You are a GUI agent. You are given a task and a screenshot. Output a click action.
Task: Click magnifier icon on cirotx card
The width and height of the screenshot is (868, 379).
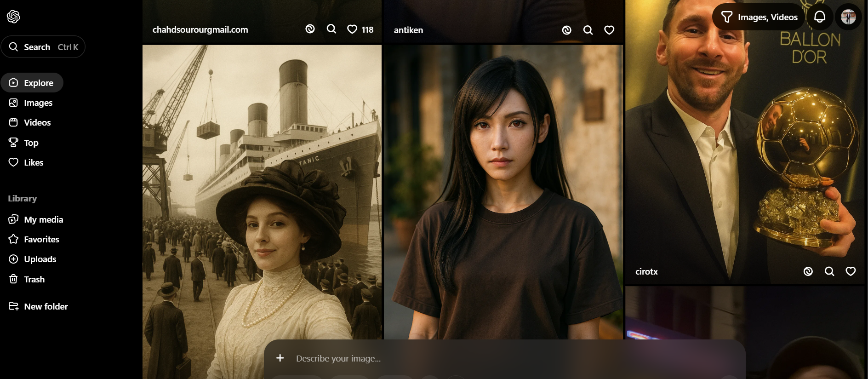click(x=829, y=271)
